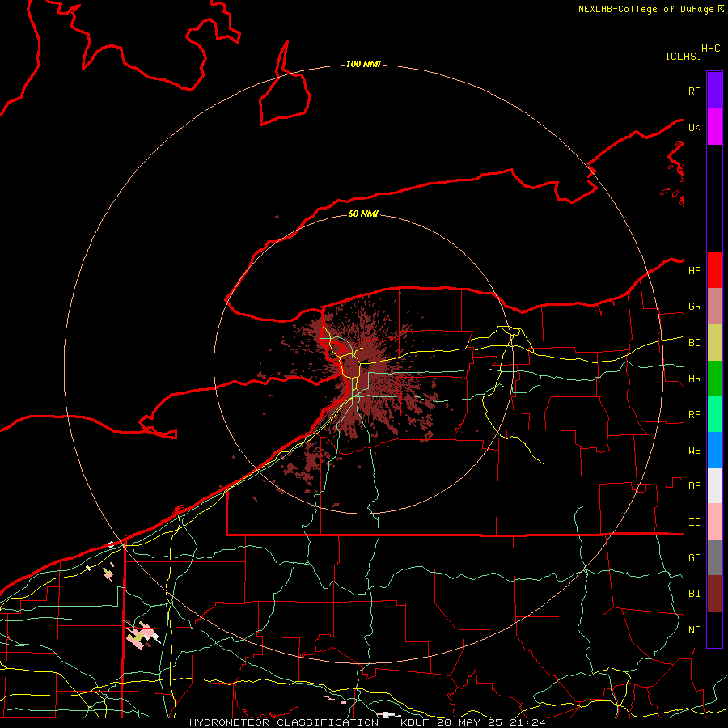The height and width of the screenshot is (728, 728).
Task: Click the white DS legend swatch
Action: click(x=714, y=485)
